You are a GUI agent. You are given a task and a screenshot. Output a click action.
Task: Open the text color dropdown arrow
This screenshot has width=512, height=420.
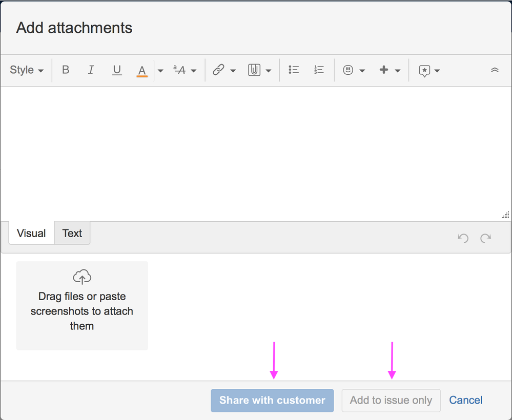160,70
